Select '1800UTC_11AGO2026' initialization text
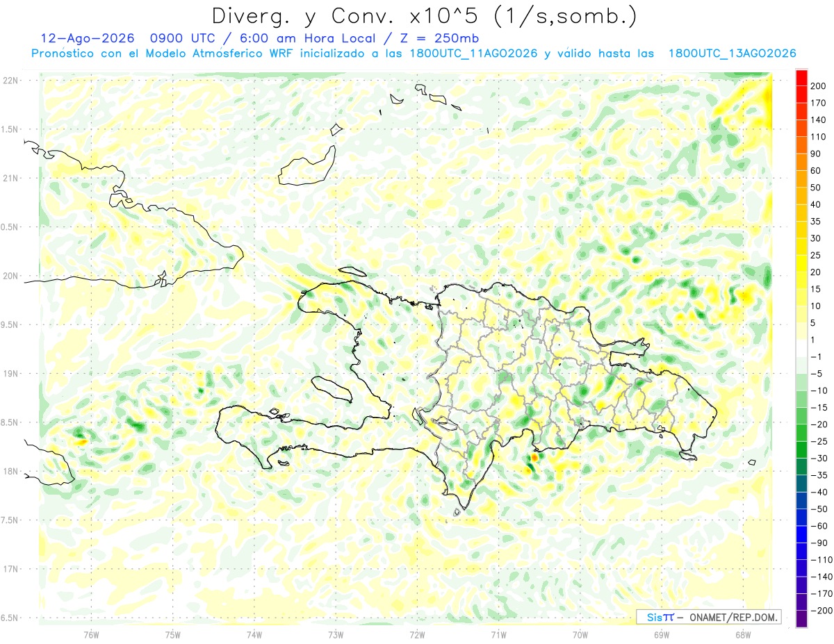 473,53
